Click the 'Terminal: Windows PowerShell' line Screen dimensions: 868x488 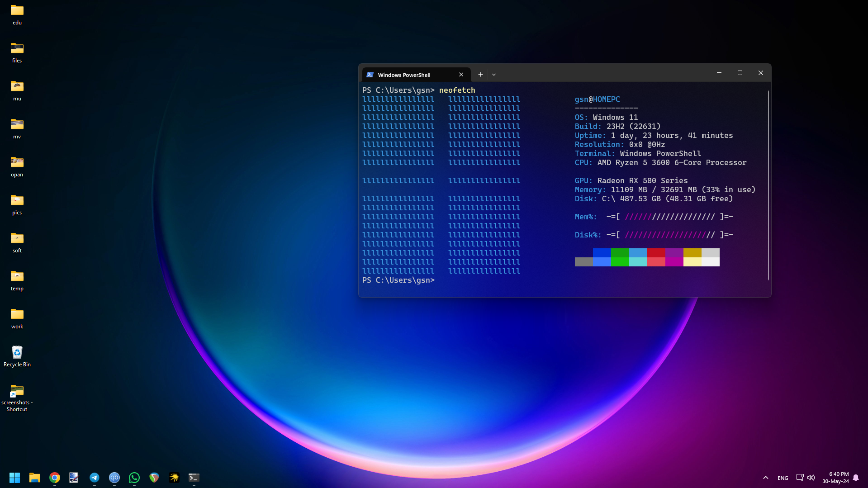tap(638, 153)
